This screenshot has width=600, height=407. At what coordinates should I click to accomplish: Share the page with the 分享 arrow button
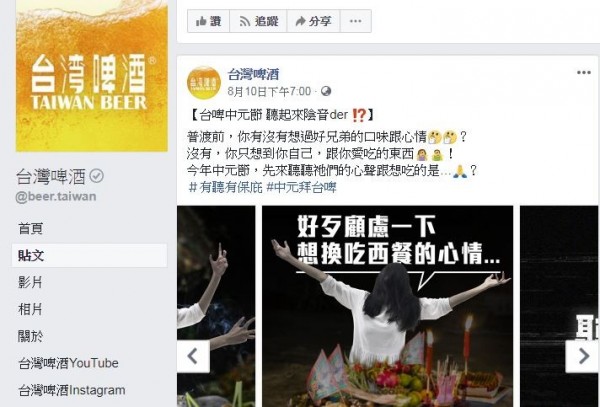coord(313,21)
